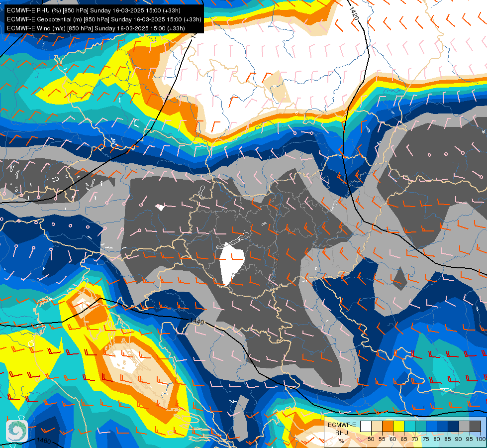The height and width of the screenshot is (448, 487).
Task: Click the bright blue 75-80% legend swatch
Action: [431, 426]
